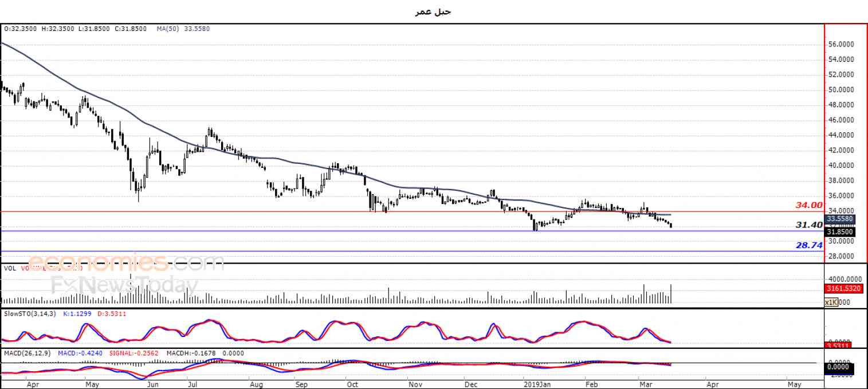Click the red "34.00" resistance level label

[809, 205]
